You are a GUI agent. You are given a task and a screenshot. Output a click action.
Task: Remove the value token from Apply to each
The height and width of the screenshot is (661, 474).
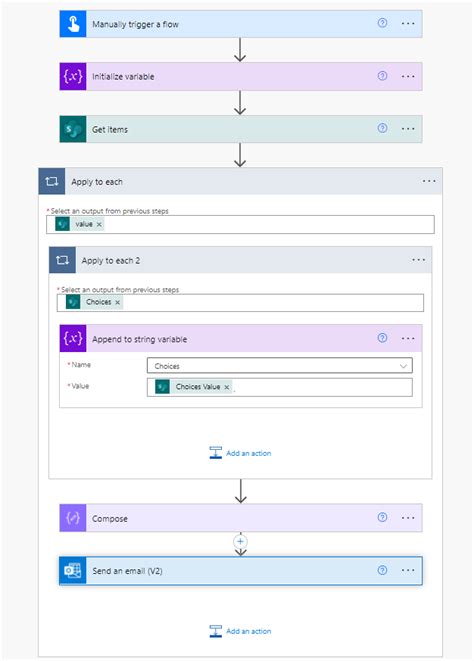[99, 224]
